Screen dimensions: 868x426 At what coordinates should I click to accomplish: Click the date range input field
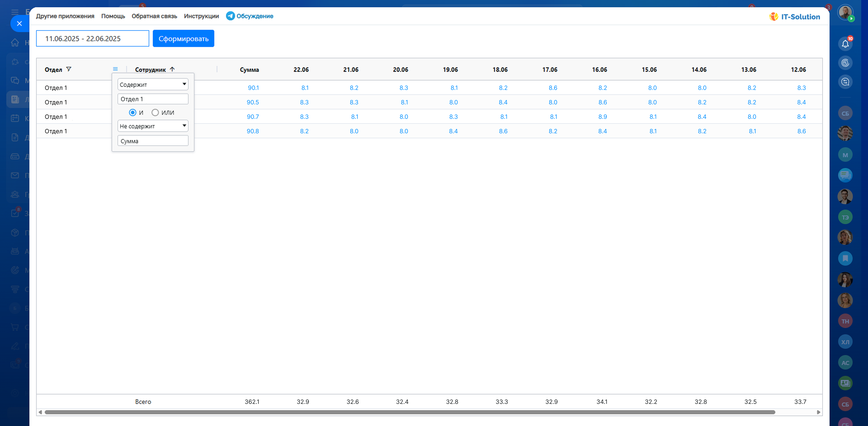pos(92,38)
